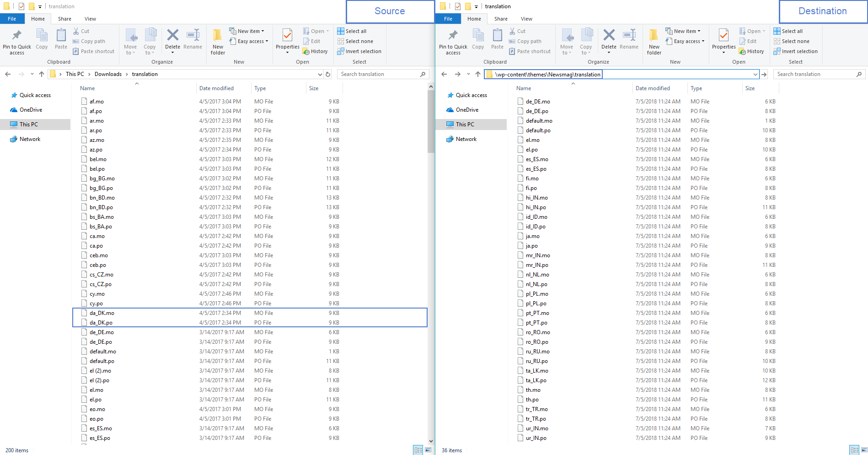Image resolution: width=868 pixels, height=455 pixels.
Task: Click Select all in Source window
Action: point(352,31)
